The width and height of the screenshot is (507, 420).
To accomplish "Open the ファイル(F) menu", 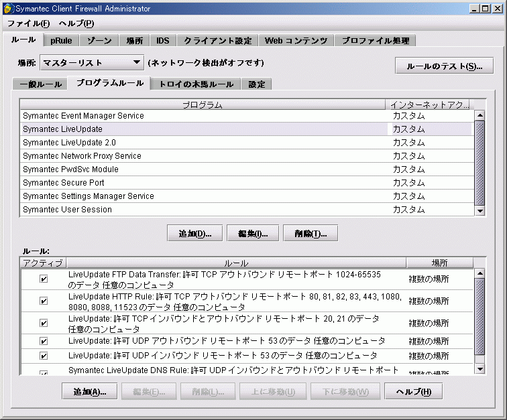I will (x=28, y=23).
